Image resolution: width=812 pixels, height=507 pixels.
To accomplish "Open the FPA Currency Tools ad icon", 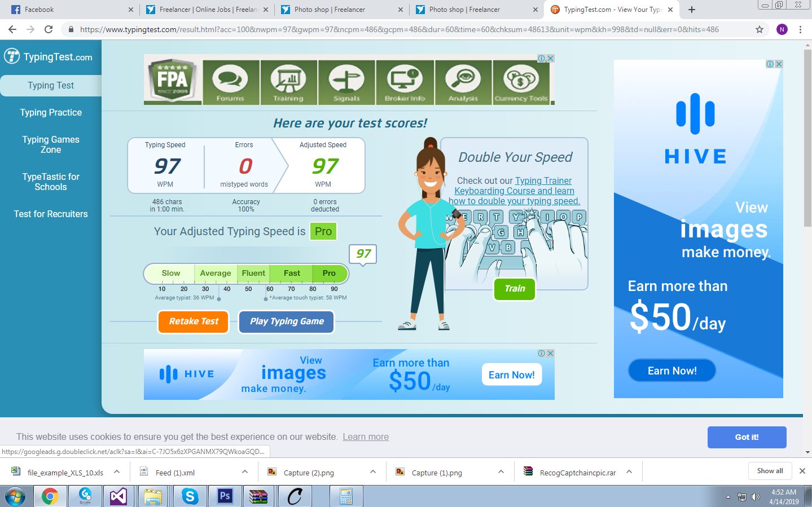I will 521,82.
